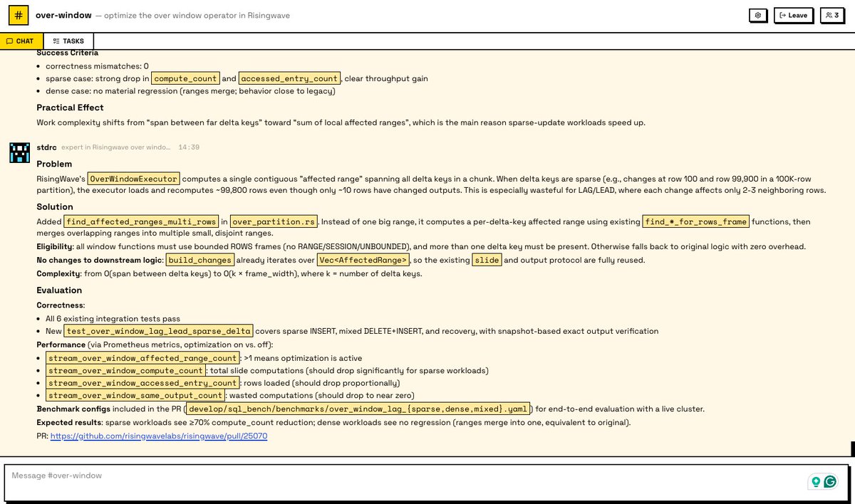The image size is (855, 504).
Task: Click 'No changes to downstream logic' label
Action: tap(100, 260)
